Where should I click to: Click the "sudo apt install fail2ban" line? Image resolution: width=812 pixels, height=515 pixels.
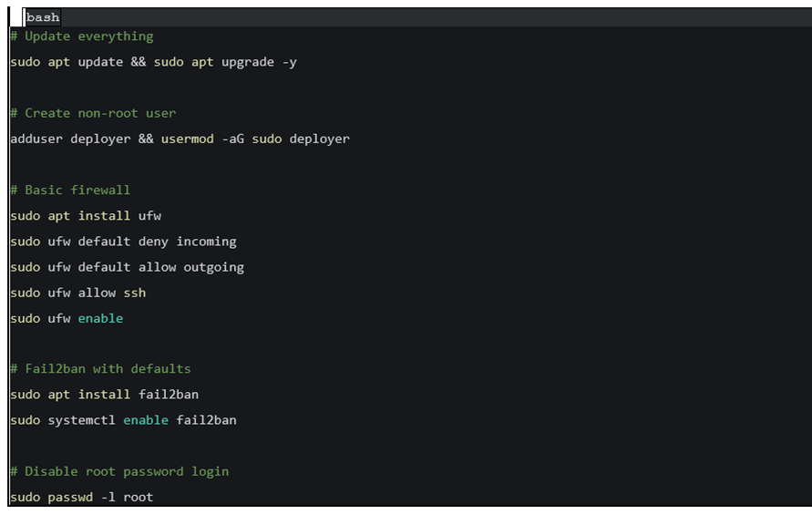click(x=104, y=395)
